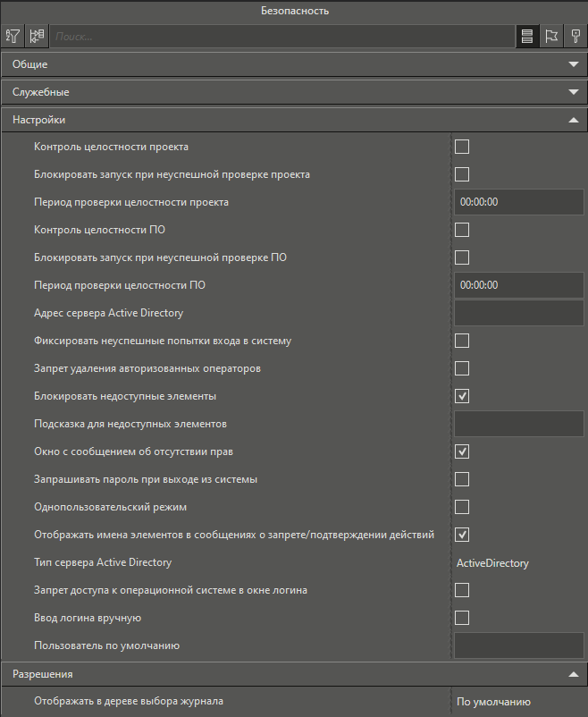Enable Контроль целостности проекта checkbox

pos(462,147)
